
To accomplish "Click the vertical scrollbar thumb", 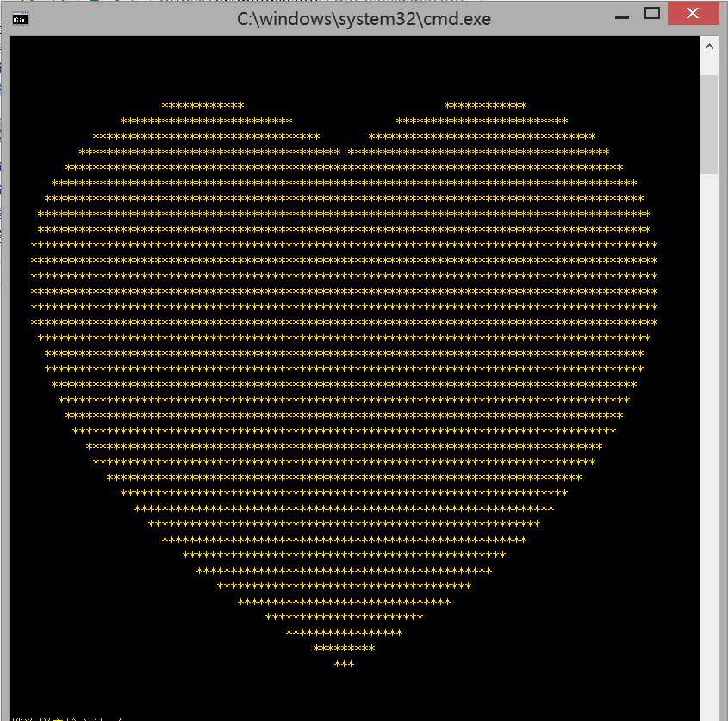I will [709, 124].
